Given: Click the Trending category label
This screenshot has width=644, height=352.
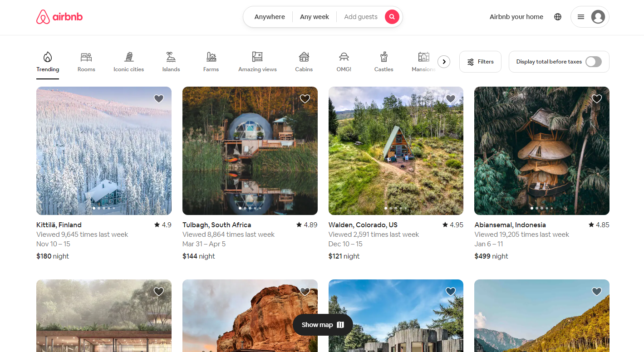Looking at the screenshot, I should click(48, 69).
